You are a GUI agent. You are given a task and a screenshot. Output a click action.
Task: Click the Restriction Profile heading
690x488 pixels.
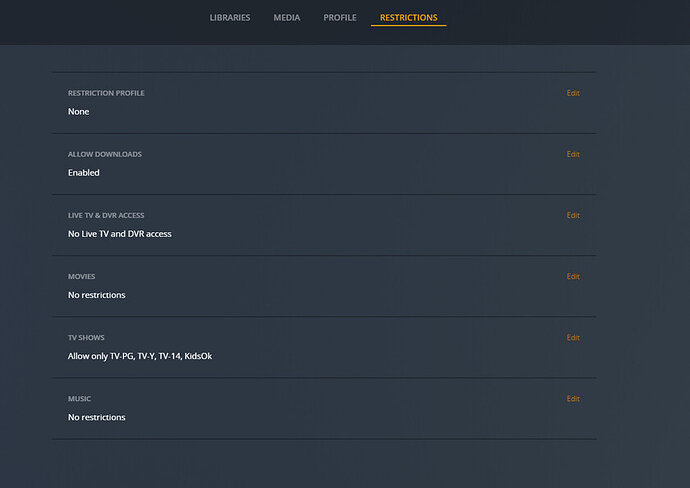point(106,93)
